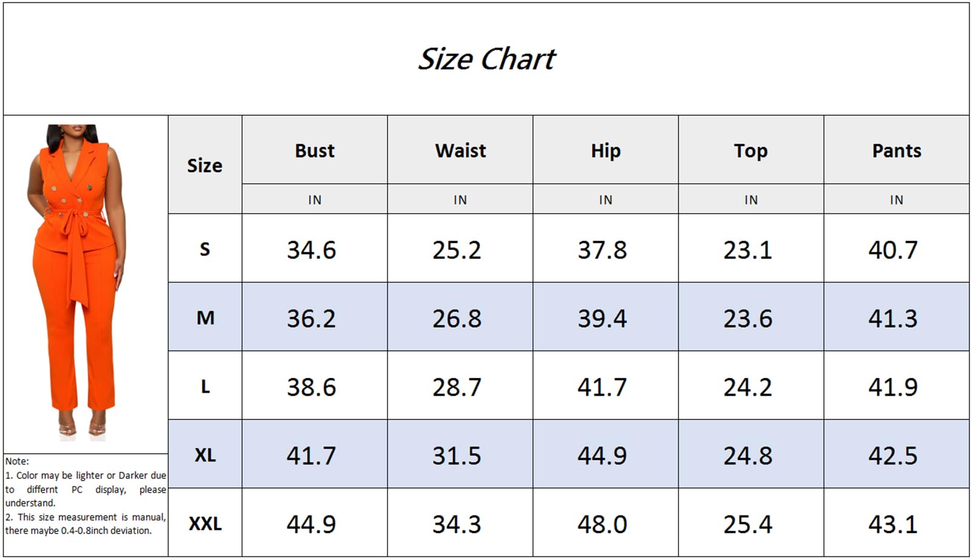
Task: Click the S bust value 34.6
Action: tap(312, 250)
